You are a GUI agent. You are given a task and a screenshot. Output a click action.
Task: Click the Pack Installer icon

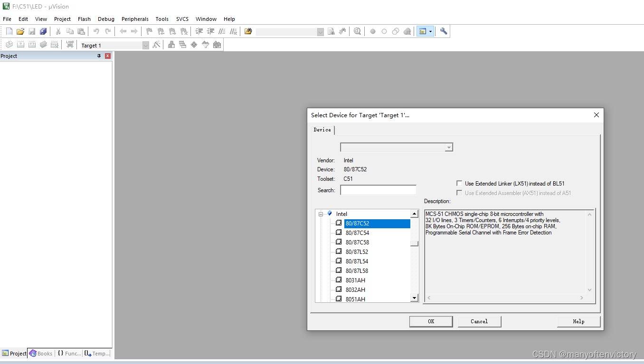[x=217, y=45]
